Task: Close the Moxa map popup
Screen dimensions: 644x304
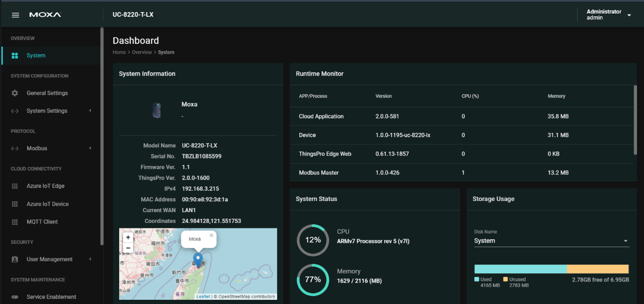Action: pyautogui.click(x=212, y=235)
